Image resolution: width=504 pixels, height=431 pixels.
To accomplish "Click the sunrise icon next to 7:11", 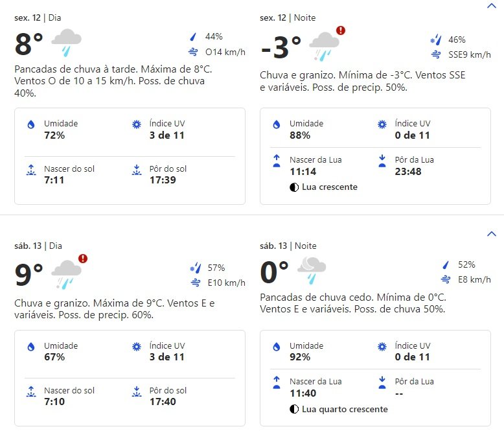I will coord(31,170).
